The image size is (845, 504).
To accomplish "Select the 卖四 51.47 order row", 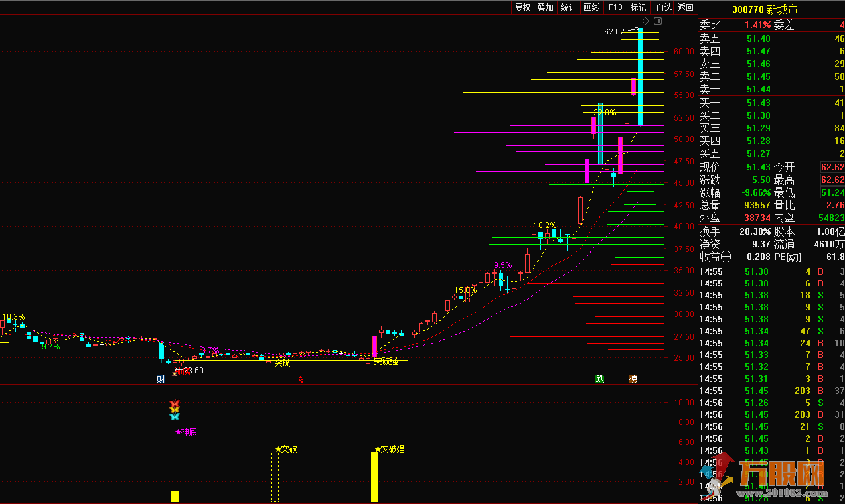I will pos(771,52).
